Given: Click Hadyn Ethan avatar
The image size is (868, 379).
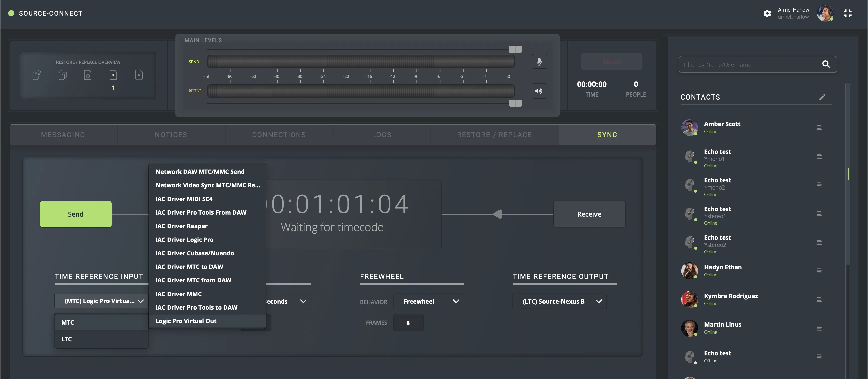Looking at the screenshot, I should pyautogui.click(x=689, y=271).
